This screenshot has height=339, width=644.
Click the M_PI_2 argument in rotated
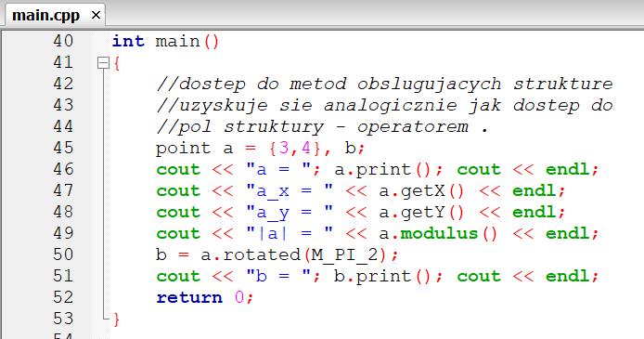(344, 254)
